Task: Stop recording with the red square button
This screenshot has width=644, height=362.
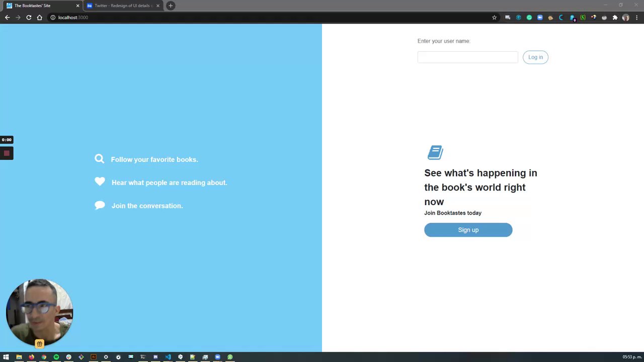Action: 7,153
